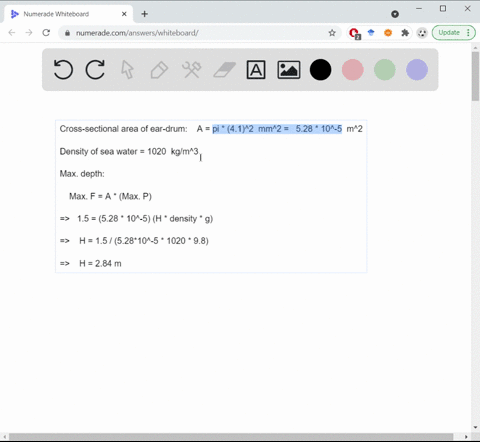Image resolution: width=480 pixels, height=442 pixels.
Task: Click 'Density of sea water = 1020' line
Action: coord(129,152)
